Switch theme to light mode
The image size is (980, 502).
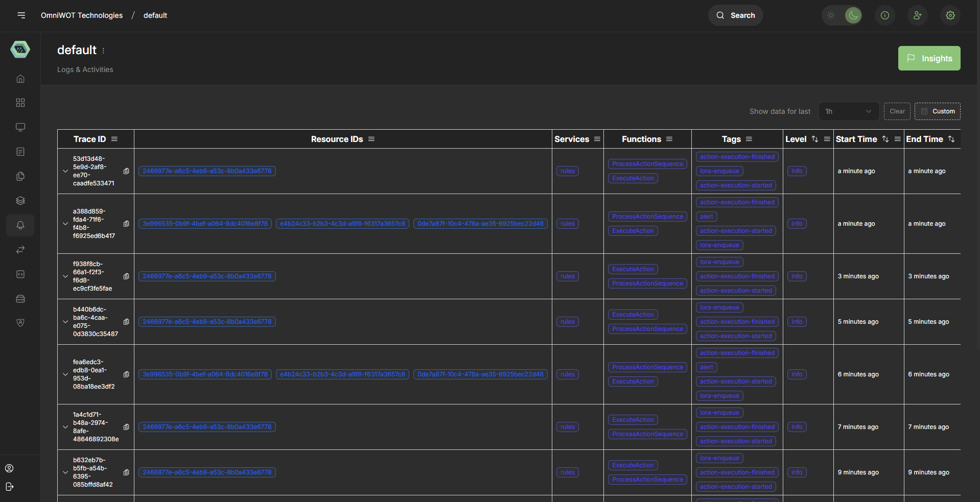coord(830,15)
